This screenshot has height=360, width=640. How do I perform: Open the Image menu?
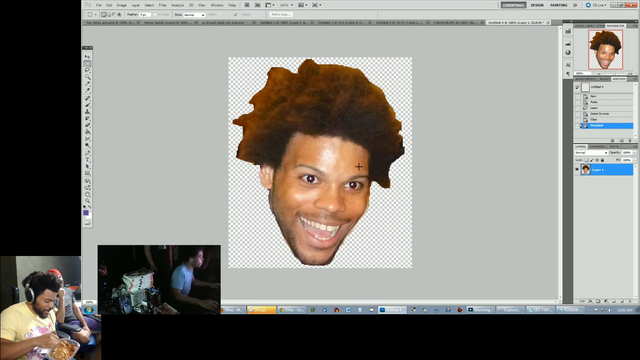[x=122, y=5]
